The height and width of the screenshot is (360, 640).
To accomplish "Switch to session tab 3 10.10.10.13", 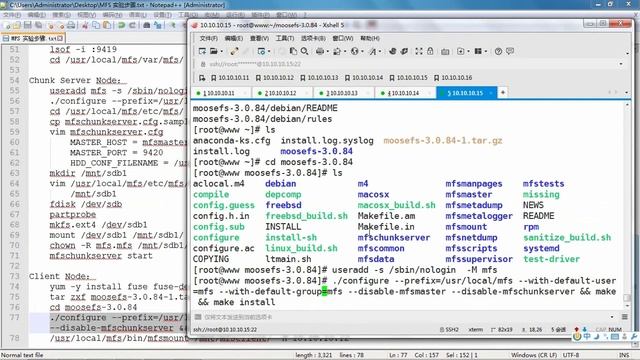I will (344, 93).
